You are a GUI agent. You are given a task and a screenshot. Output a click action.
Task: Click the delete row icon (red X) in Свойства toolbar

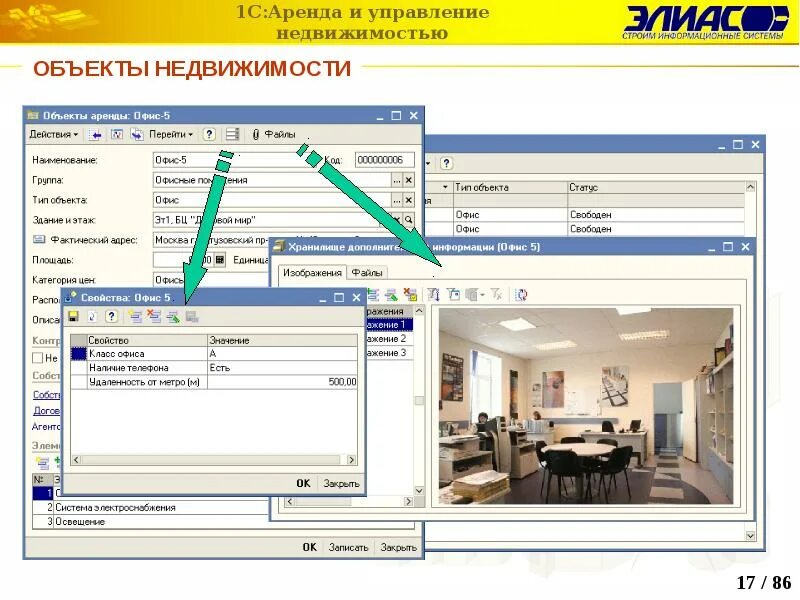tap(154, 316)
